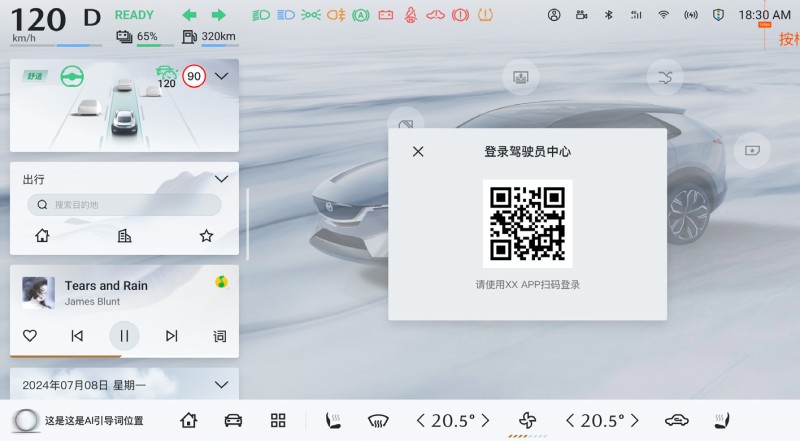Tap the security shield icon

click(x=718, y=15)
